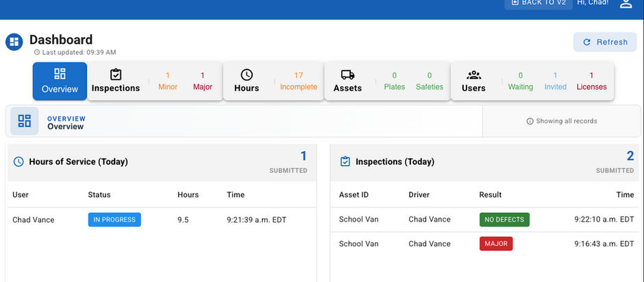Click the IN PROGRESS status badge

pyautogui.click(x=114, y=220)
